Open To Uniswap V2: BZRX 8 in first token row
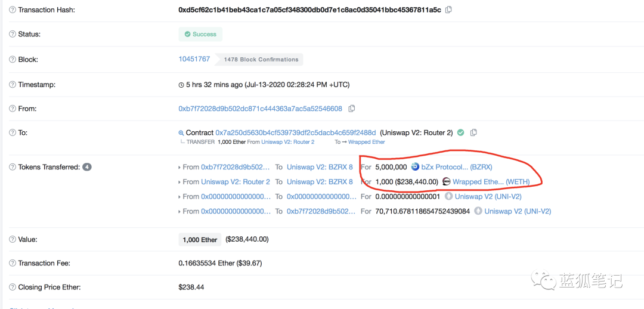 coord(320,167)
